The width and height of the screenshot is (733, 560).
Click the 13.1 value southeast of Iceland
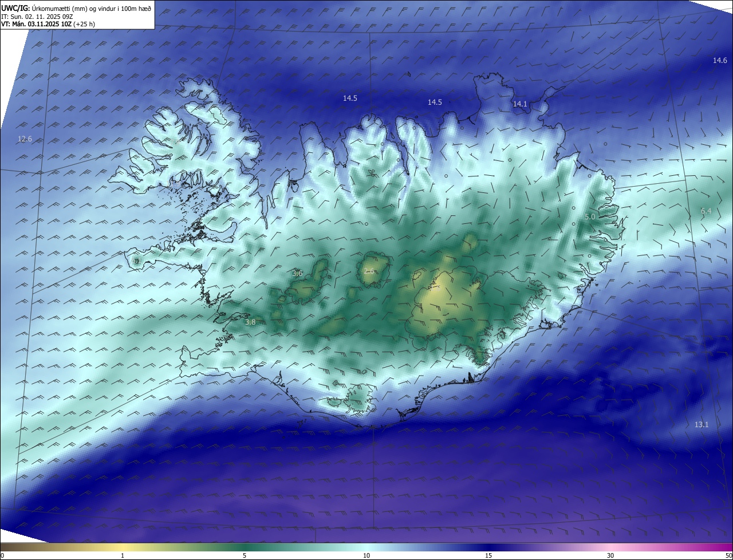click(x=702, y=425)
